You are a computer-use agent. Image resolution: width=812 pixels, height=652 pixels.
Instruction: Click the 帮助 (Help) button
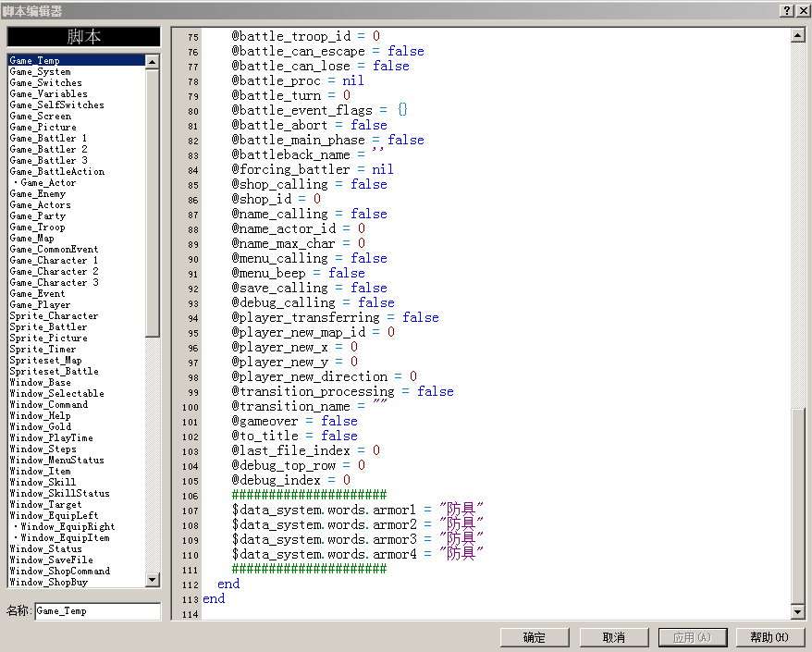coord(769,637)
